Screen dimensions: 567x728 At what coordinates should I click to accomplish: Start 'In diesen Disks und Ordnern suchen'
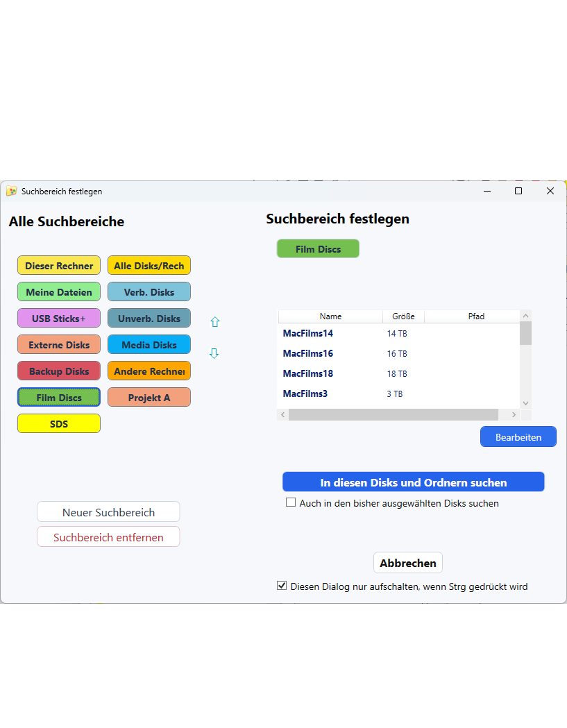(414, 482)
